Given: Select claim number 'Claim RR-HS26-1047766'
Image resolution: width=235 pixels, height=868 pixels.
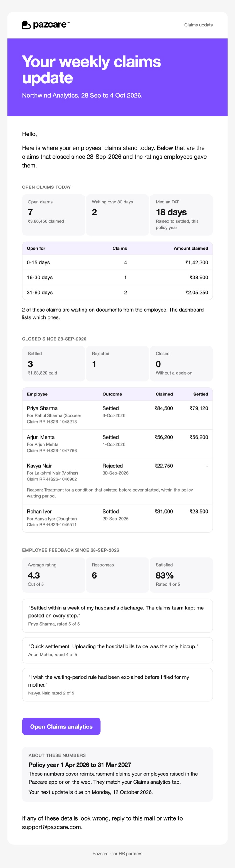Looking at the screenshot, I should click(x=52, y=451).
